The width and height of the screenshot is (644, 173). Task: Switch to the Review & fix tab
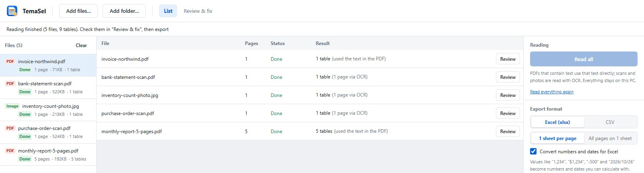coord(198,11)
